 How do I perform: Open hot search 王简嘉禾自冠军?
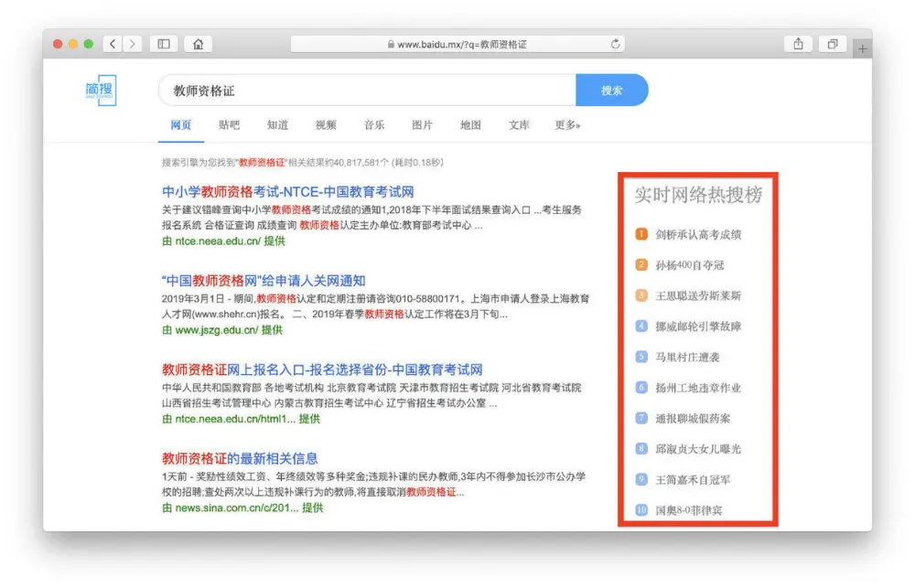693,479
